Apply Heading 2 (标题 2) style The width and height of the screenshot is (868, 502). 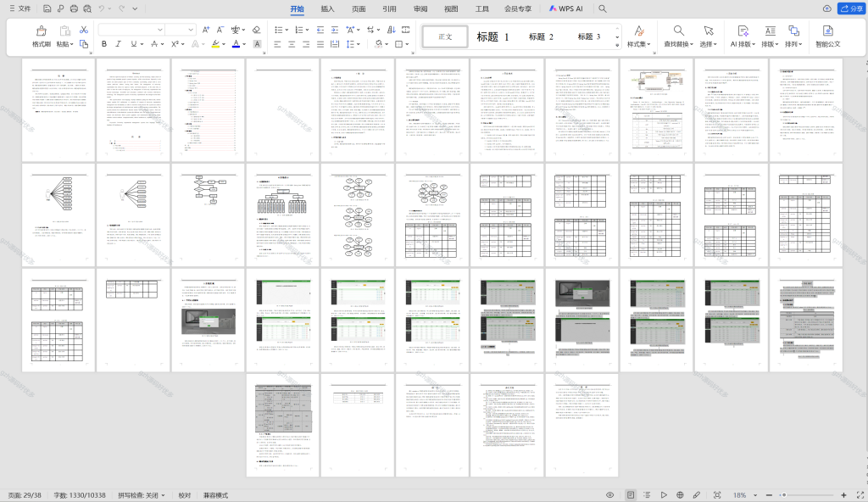(541, 36)
